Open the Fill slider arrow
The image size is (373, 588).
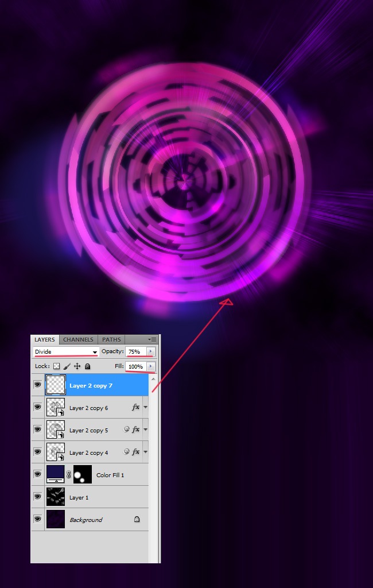point(151,366)
